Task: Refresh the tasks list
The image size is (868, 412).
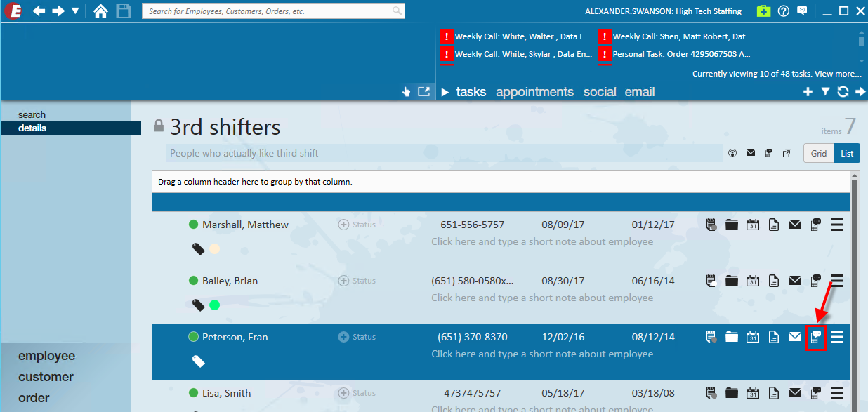Action: click(x=843, y=92)
